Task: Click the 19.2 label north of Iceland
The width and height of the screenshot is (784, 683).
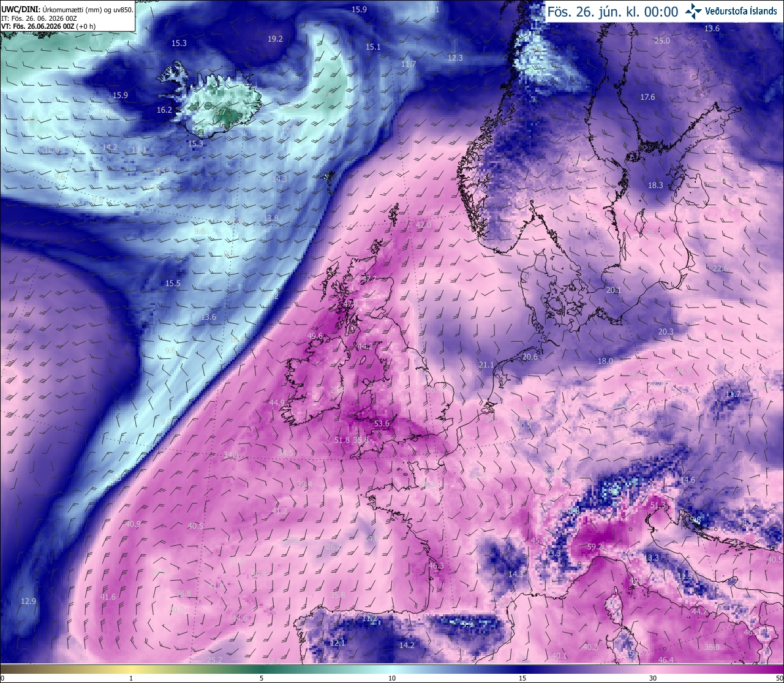Action: click(x=275, y=39)
